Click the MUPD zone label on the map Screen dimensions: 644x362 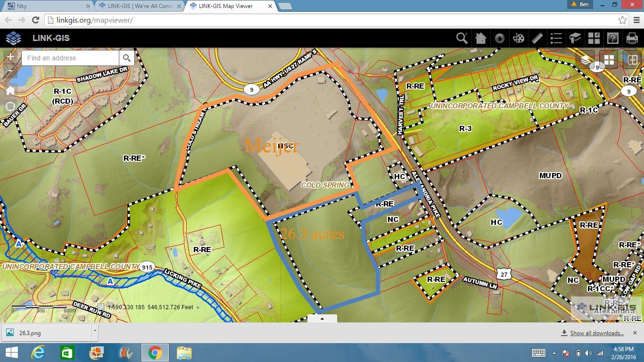pyautogui.click(x=551, y=176)
